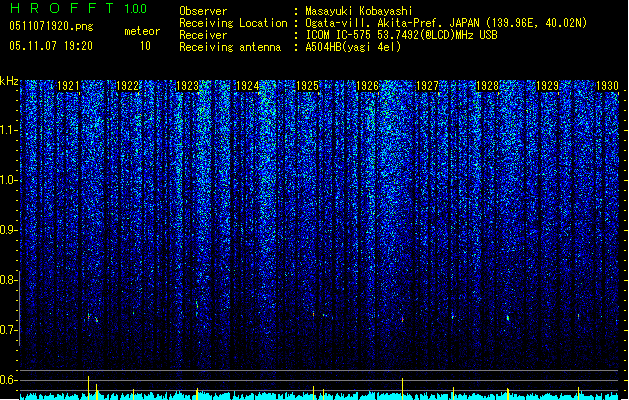This screenshot has width=629, height=400.
Task: Click the 0.9 kHz axis tick label
Action: 8,230
